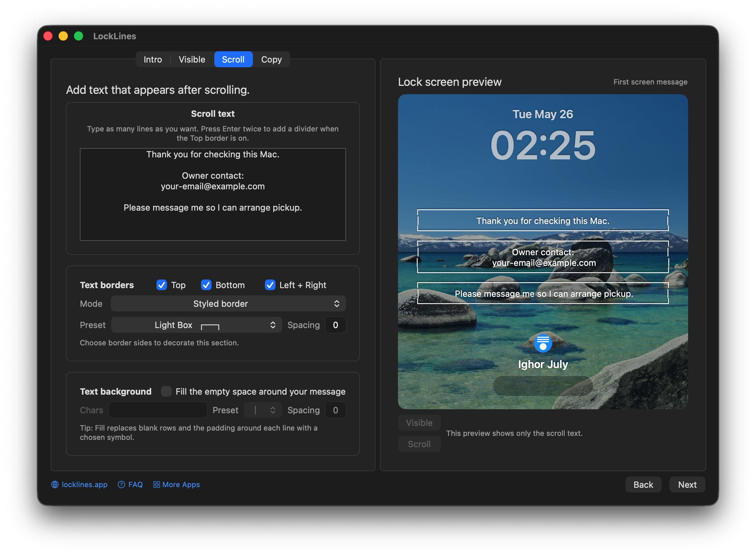Click the Tue May 26 date text
The image size is (756, 555).
pyautogui.click(x=543, y=114)
